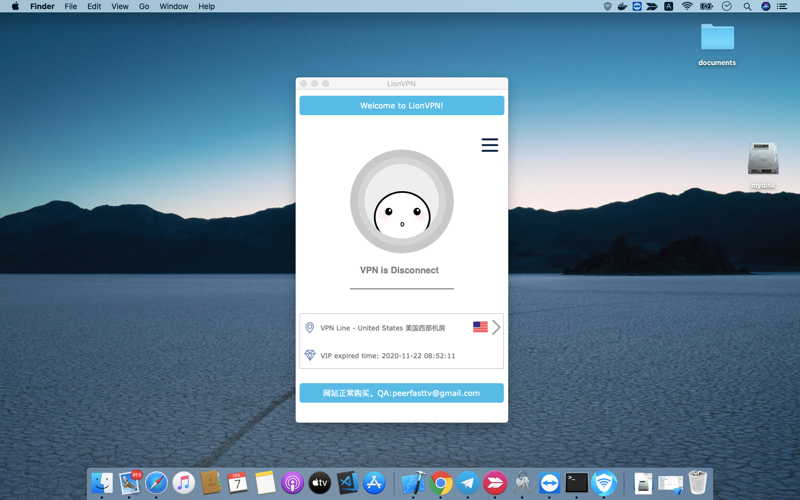Select the United States flag icon
Viewport: 800px width, 500px height.
[x=480, y=327]
